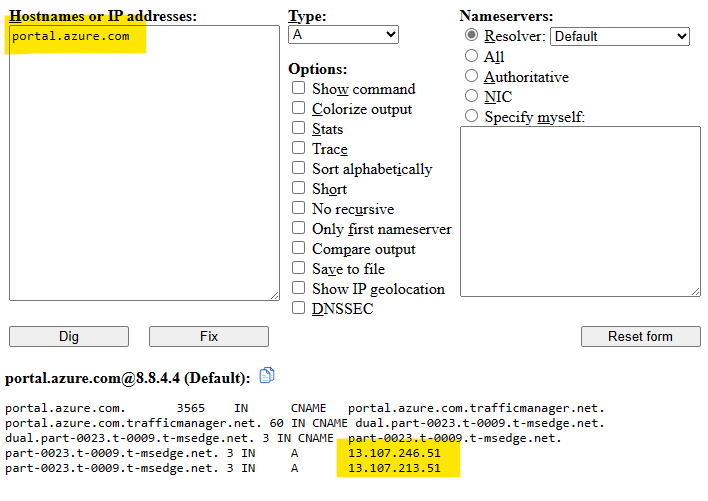Screen dimensions: 708x501
Task: Select the Authoritative radio button
Action: coord(471,76)
